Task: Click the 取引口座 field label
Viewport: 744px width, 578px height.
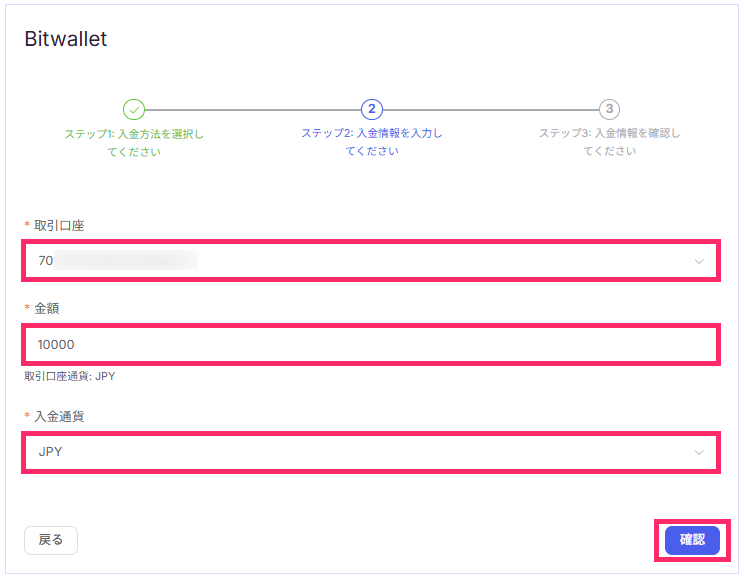Action: [x=59, y=225]
